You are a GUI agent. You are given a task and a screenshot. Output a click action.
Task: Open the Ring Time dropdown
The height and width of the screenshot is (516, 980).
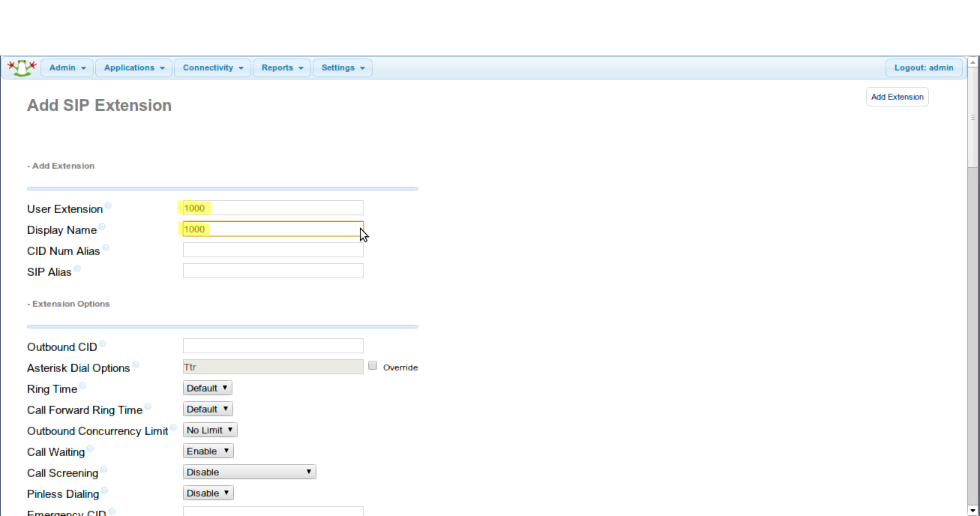(208, 388)
